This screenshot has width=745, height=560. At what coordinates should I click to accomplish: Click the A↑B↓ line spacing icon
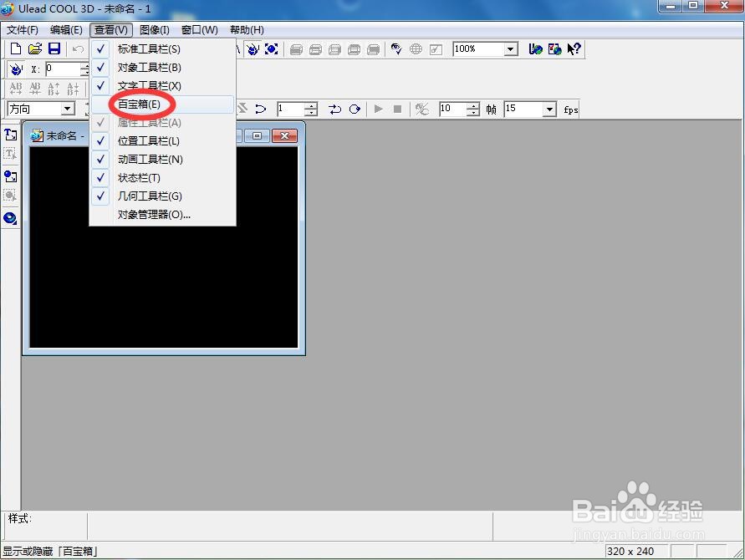tap(54, 89)
